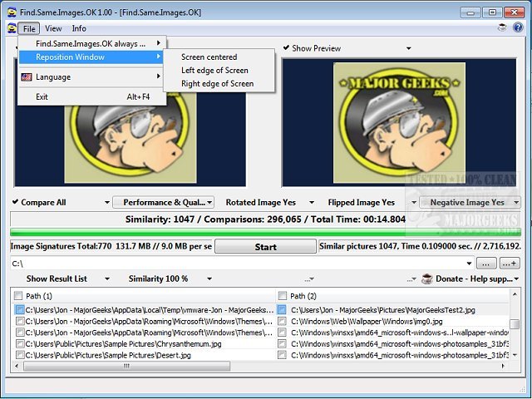Choose Screen centered option
This screenshot has width=532, height=399.
(x=219, y=57)
